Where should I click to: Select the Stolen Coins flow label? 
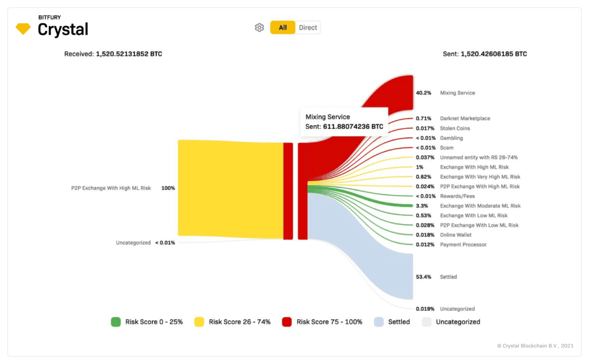455,128
